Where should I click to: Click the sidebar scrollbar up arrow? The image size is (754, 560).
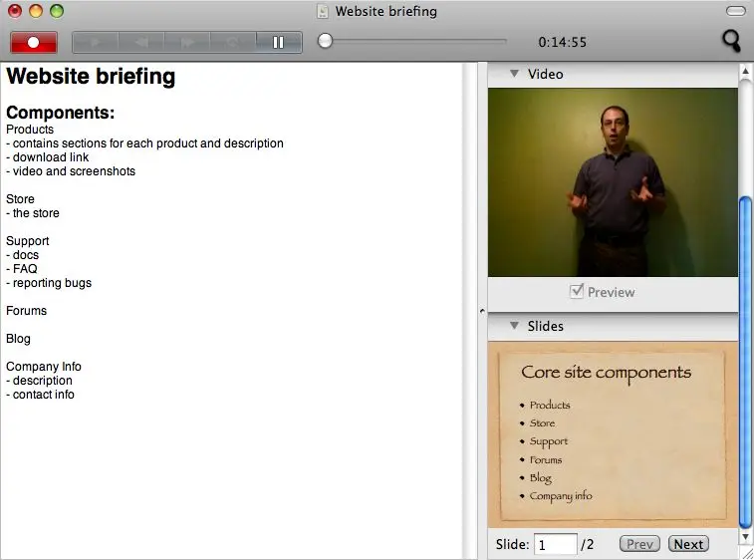(745, 72)
